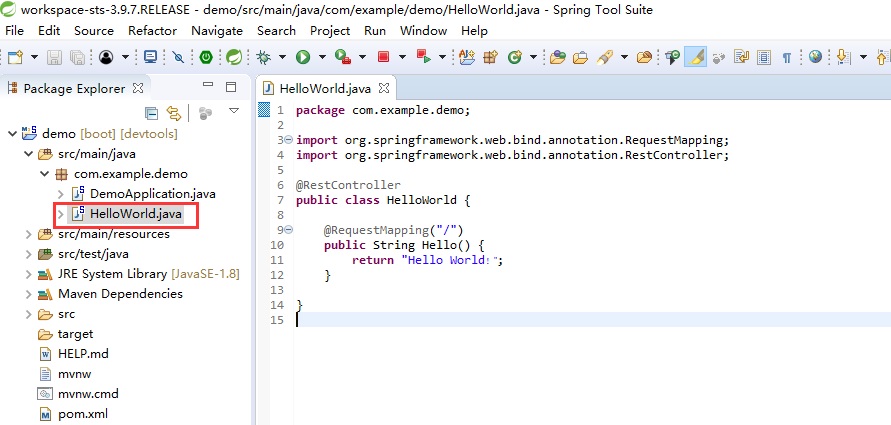The width and height of the screenshot is (891, 425).
Task: Click the Spring leaf toolbar icon
Action: point(234,56)
